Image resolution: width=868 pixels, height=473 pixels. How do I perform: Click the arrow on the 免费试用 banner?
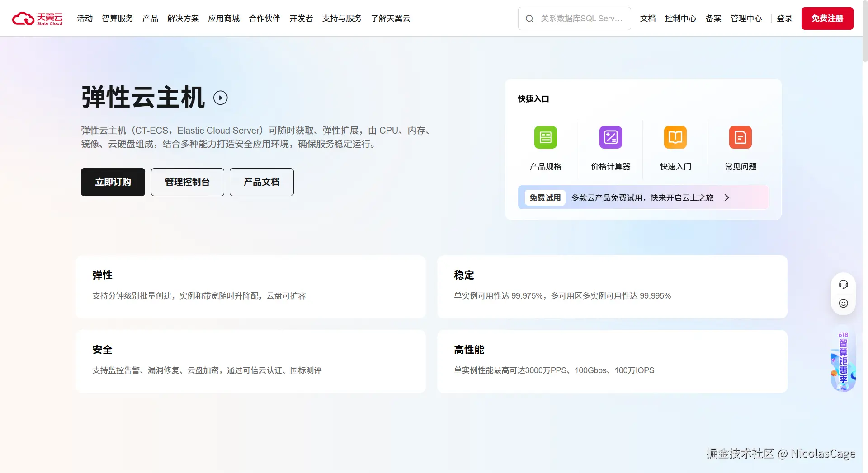[726, 197]
